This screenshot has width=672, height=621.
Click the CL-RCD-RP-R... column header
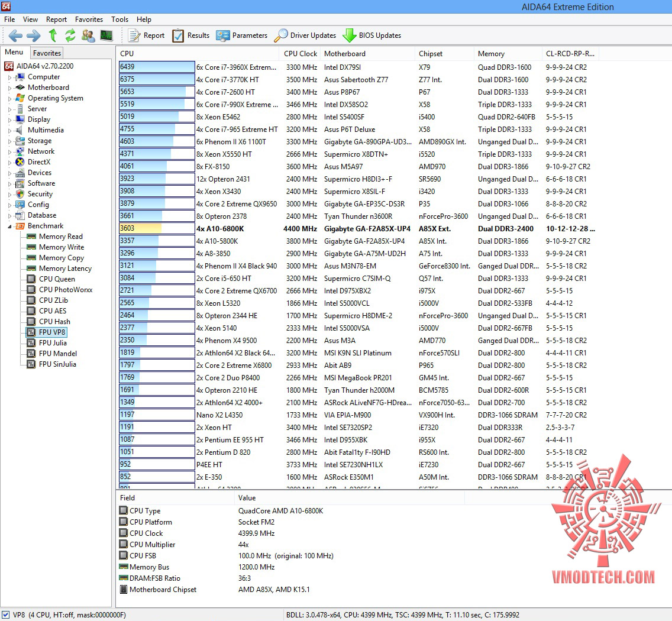click(570, 54)
